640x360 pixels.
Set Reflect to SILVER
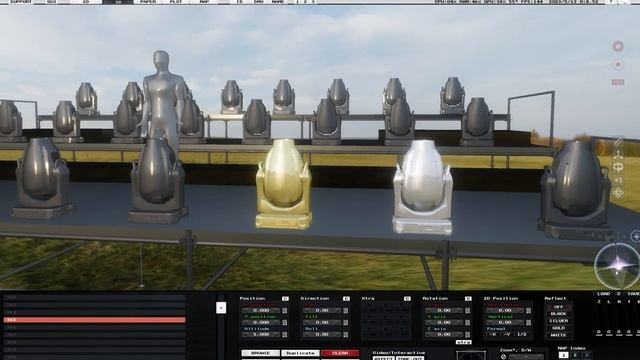559,321
